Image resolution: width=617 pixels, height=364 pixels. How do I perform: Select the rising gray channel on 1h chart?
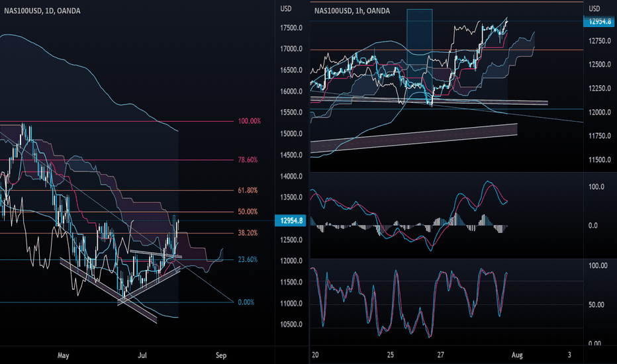coord(414,138)
